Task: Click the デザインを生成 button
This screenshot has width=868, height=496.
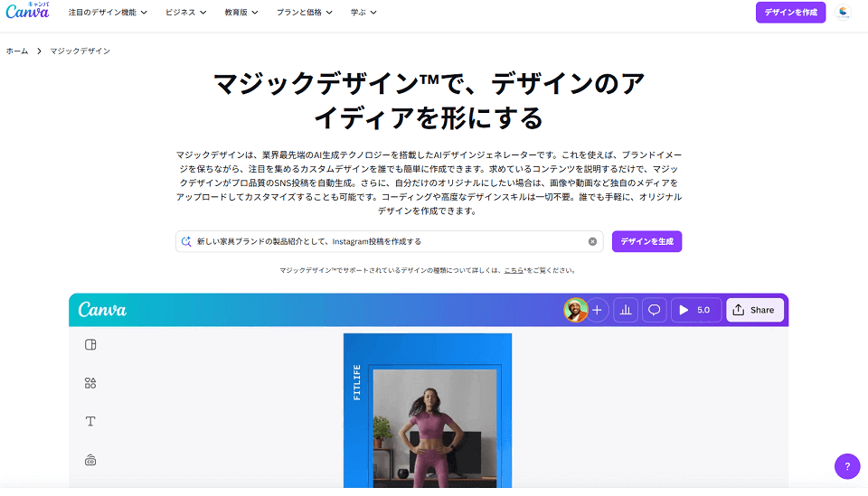Action: [646, 241]
